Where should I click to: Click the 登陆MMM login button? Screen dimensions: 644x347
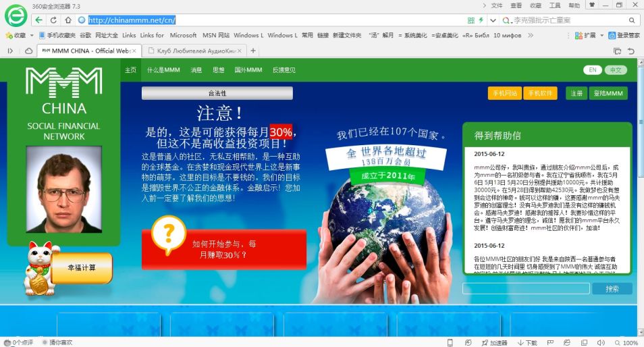click(x=608, y=93)
